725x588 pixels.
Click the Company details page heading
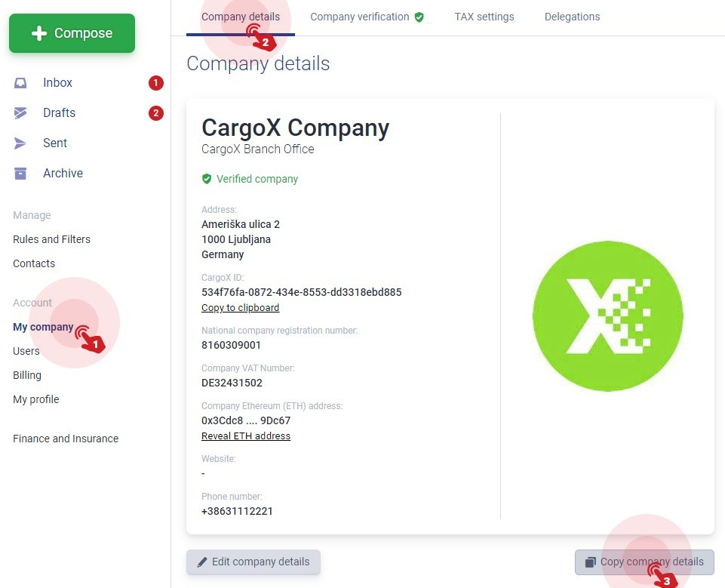(x=258, y=63)
